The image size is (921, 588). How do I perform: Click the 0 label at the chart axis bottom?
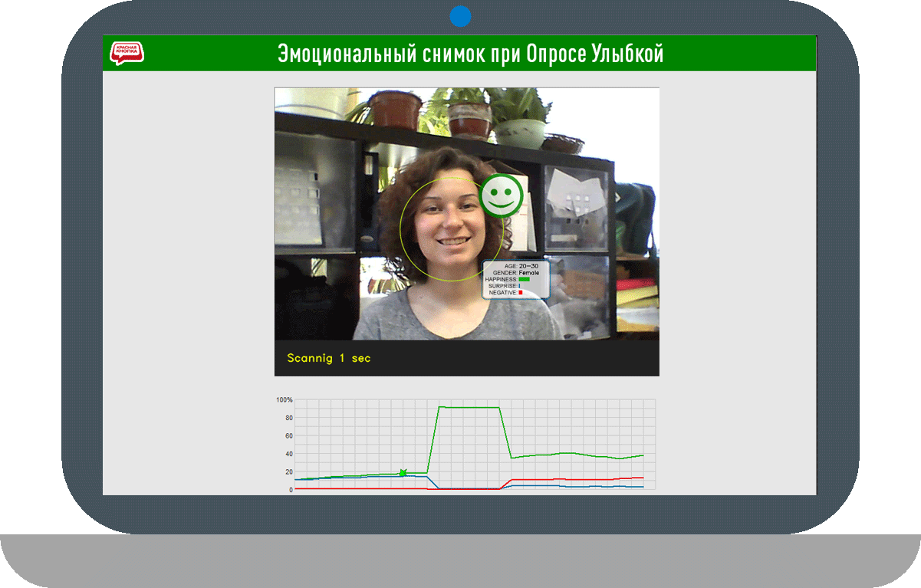pos(291,489)
